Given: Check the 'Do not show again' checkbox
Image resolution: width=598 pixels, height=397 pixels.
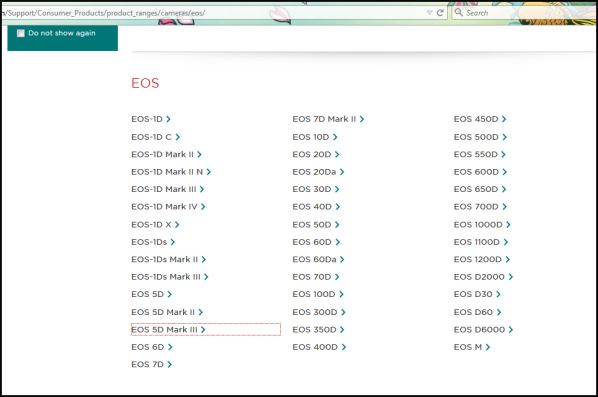Looking at the screenshot, I should pyautogui.click(x=21, y=33).
